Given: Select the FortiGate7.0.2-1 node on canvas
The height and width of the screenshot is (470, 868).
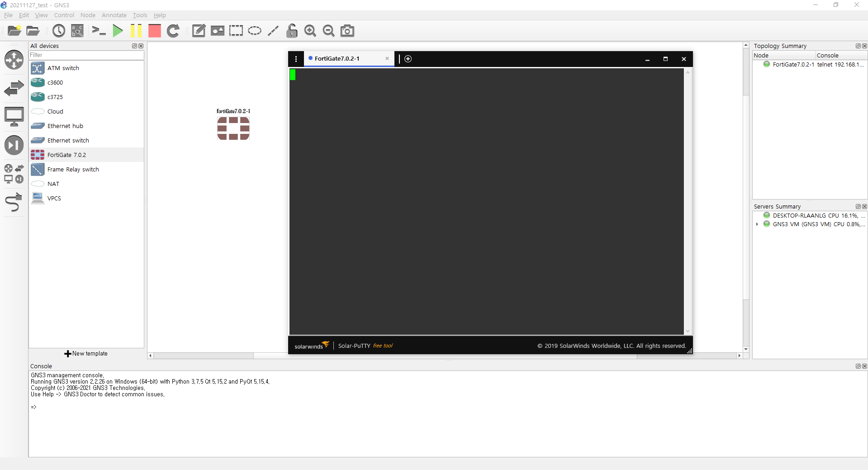Looking at the screenshot, I should (233, 128).
